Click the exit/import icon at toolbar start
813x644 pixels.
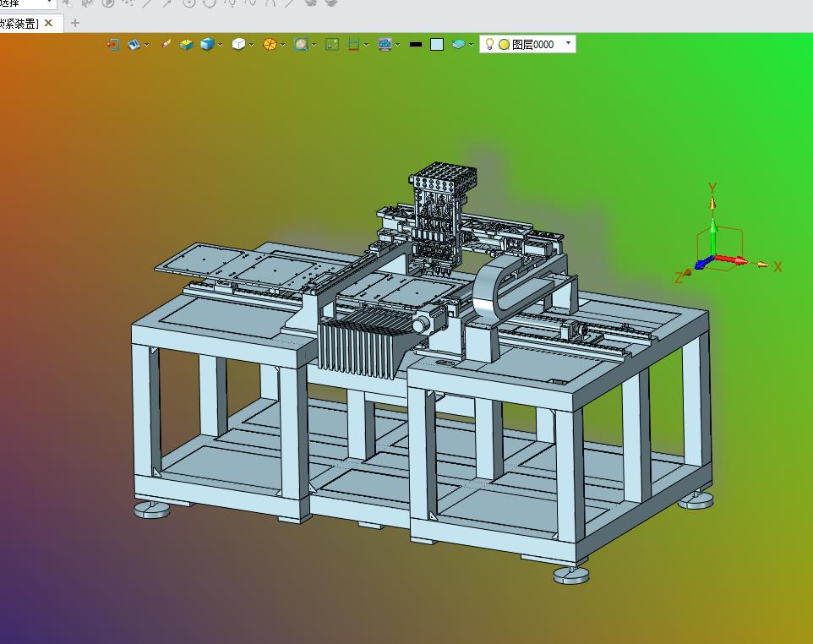[x=113, y=44]
